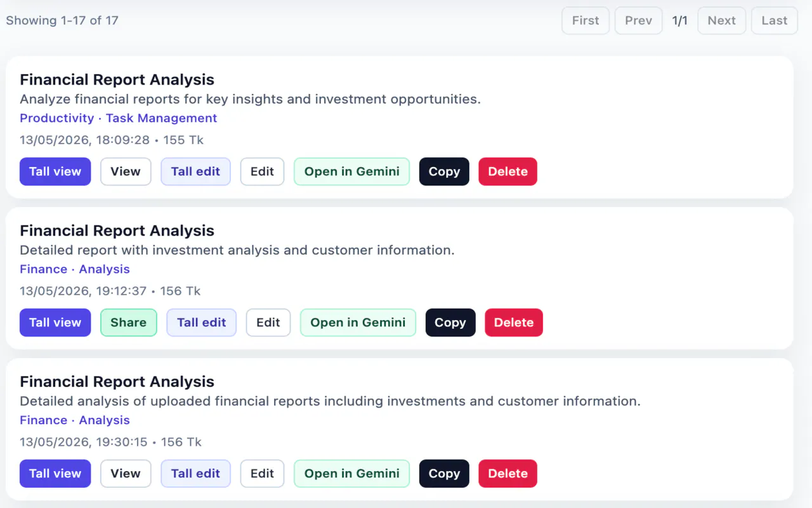Jump to the Last page

click(x=775, y=20)
